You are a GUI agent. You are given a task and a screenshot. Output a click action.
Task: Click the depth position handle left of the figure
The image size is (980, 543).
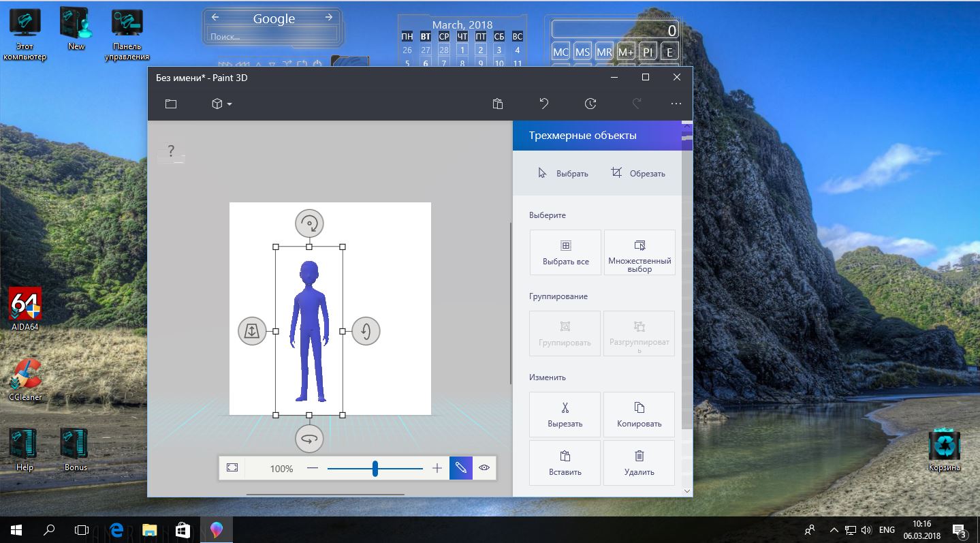tap(252, 331)
